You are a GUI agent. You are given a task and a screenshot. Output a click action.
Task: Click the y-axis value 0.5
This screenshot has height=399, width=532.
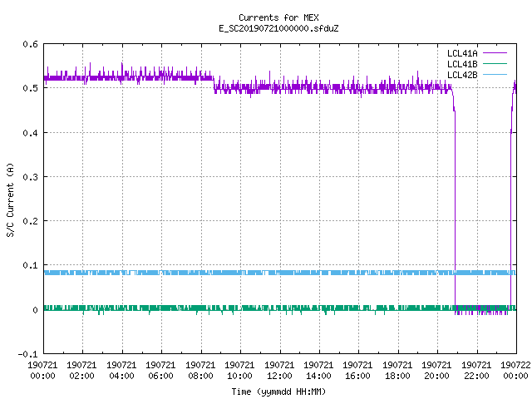point(30,88)
